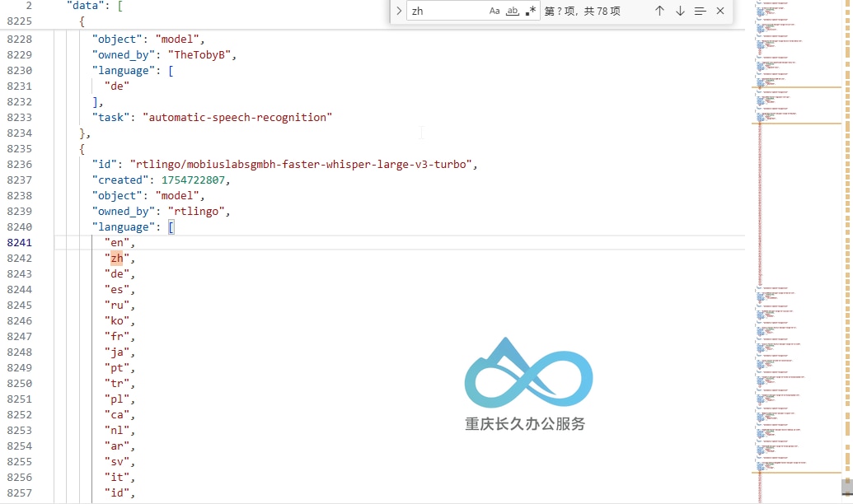
Task: Enable regular expression search
Action: (x=531, y=11)
